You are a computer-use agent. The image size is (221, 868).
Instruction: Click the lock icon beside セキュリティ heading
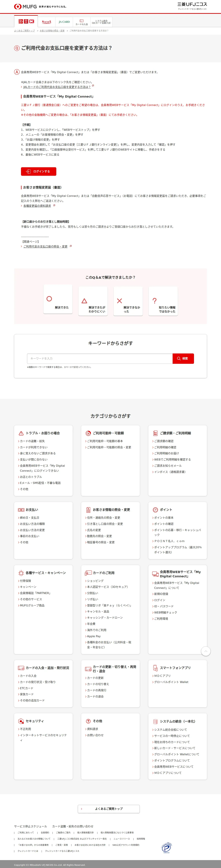tap(21, 721)
